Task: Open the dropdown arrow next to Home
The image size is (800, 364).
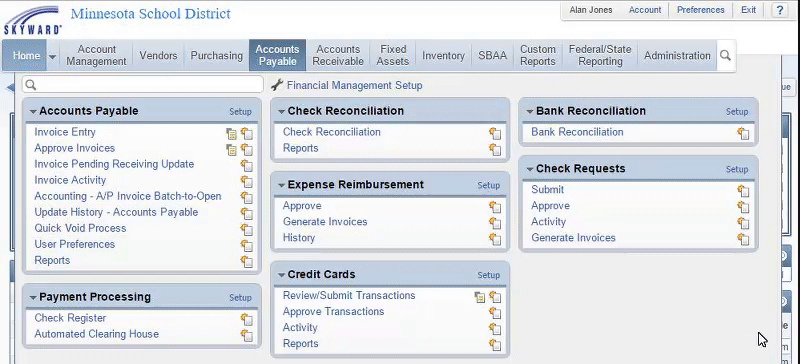Action: pos(53,56)
